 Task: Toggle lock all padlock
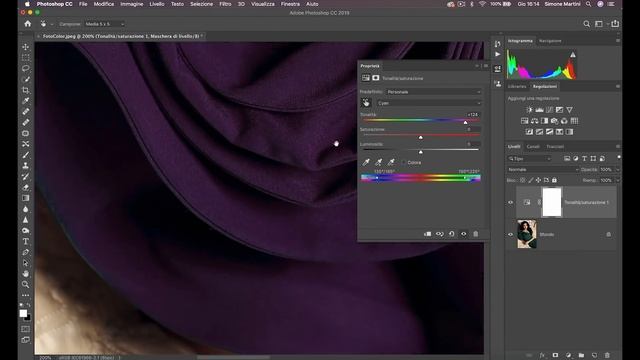[x=554, y=180]
